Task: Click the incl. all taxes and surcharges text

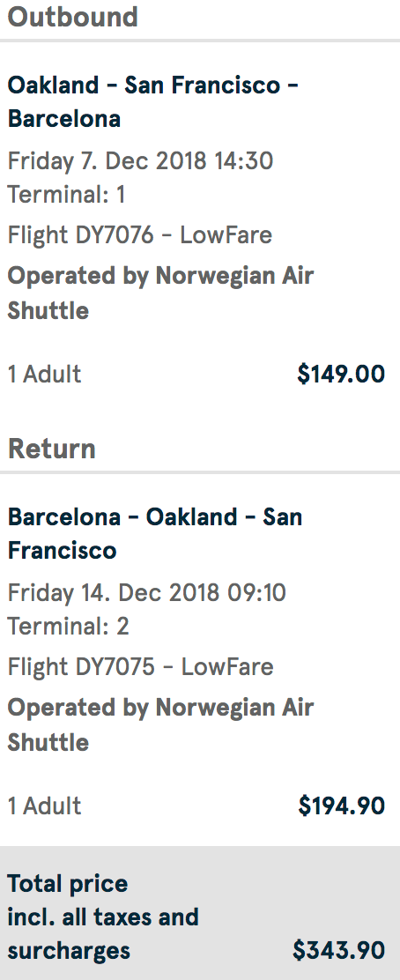Action: (x=103, y=934)
